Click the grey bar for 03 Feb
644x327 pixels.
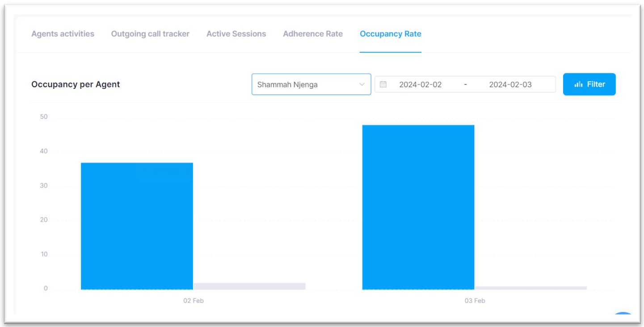530,288
